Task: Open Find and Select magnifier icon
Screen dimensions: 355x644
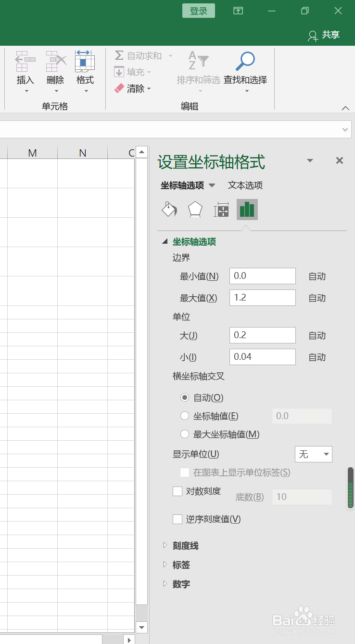Action: [245, 61]
